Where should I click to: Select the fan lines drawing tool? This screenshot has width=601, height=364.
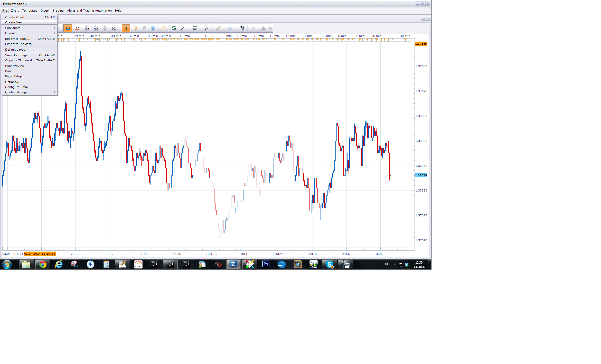[207, 28]
